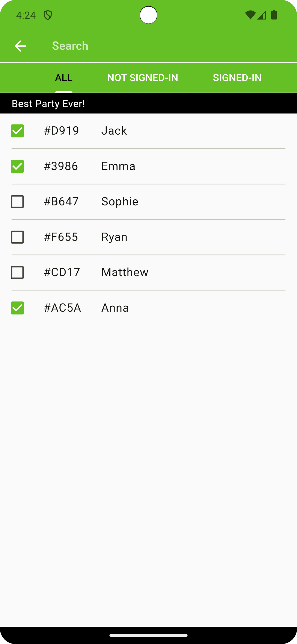Tick the checkbox for Matthew
Screen dimensions: 297x644
pos(17,272)
